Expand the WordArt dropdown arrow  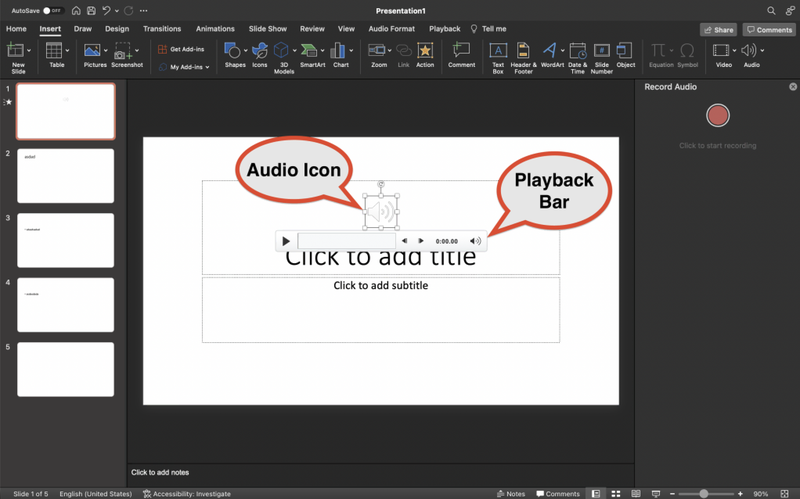pyautogui.click(x=562, y=51)
